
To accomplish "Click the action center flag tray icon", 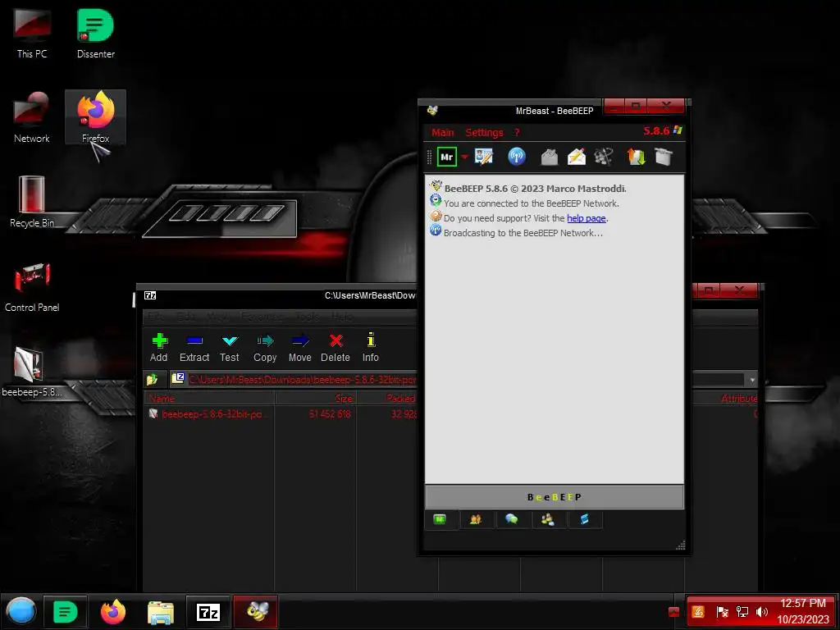I will click(x=722, y=612).
